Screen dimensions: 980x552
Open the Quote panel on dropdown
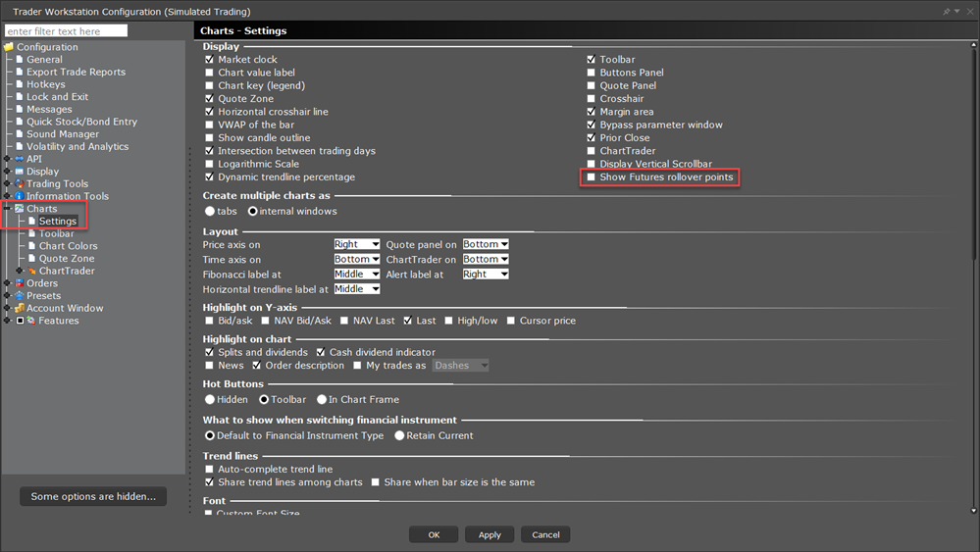pyautogui.click(x=486, y=244)
